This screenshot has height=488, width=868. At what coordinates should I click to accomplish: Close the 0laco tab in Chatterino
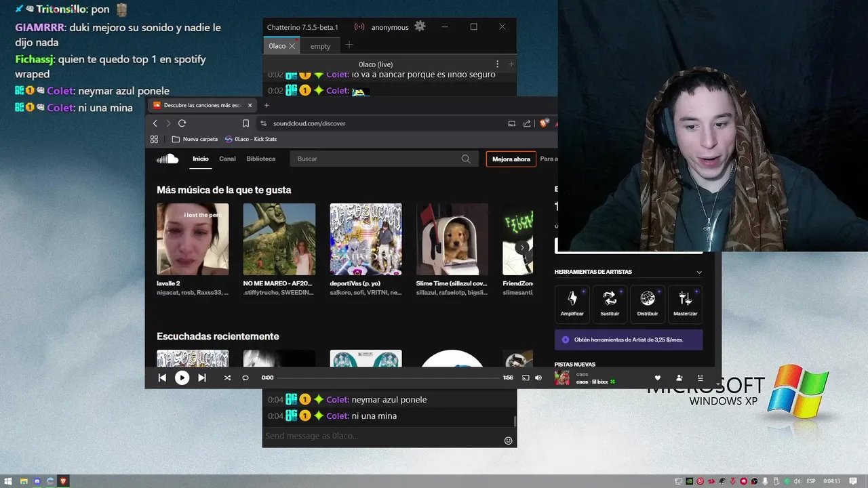click(292, 46)
